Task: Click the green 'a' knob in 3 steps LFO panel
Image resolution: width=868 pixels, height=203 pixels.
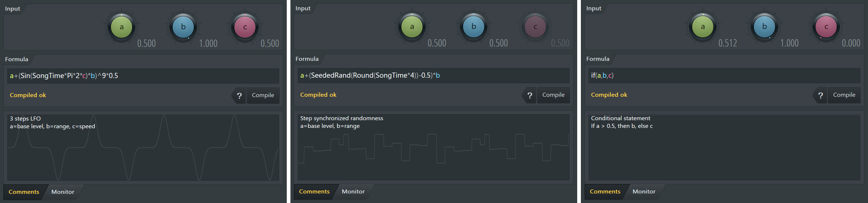Action: click(x=122, y=27)
